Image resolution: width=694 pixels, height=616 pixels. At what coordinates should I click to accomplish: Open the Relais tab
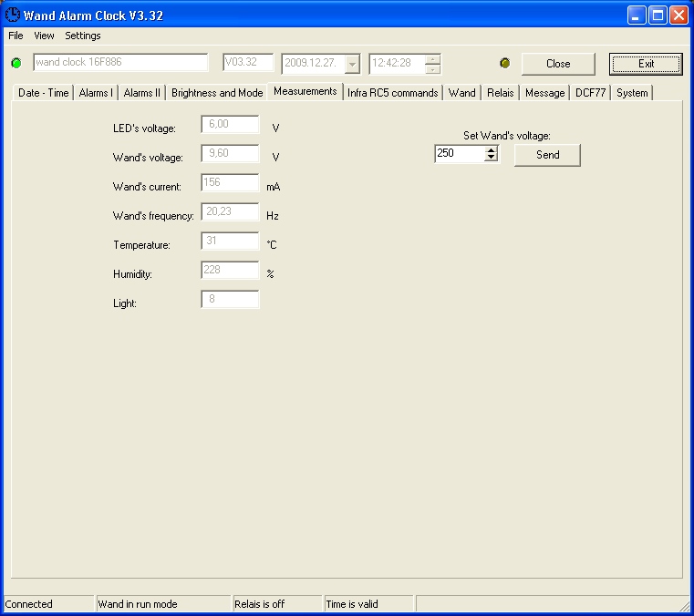click(x=500, y=93)
